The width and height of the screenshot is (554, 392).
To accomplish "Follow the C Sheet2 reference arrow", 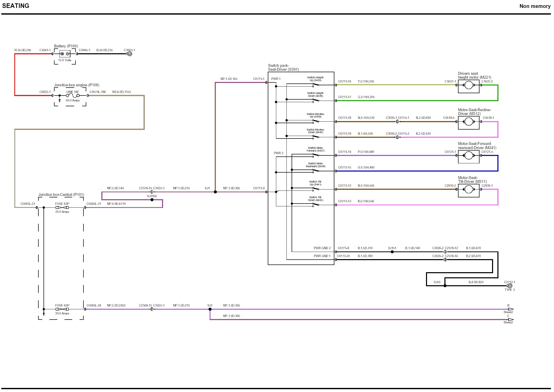I will coord(510,320).
